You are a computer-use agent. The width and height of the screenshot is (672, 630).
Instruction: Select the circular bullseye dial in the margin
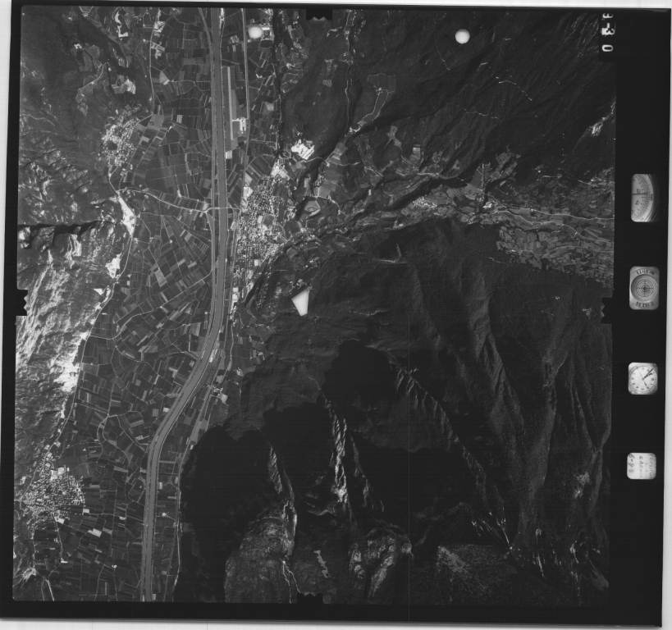[643, 288]
